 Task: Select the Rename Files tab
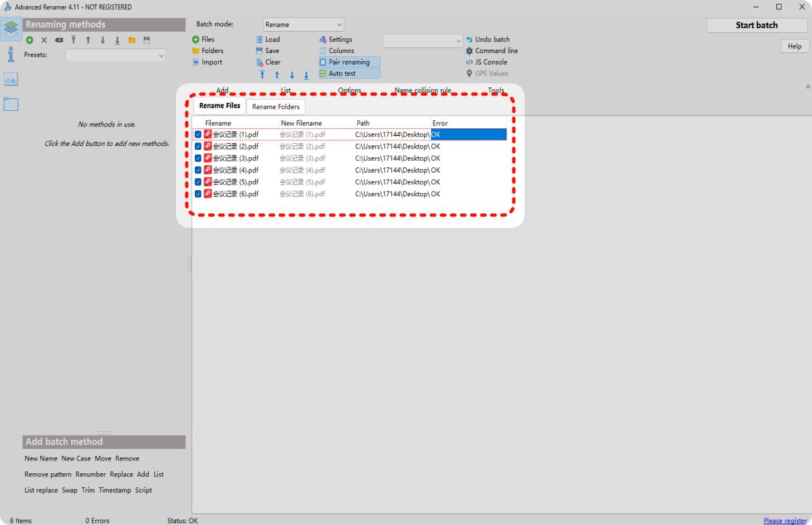click(220, 106)
